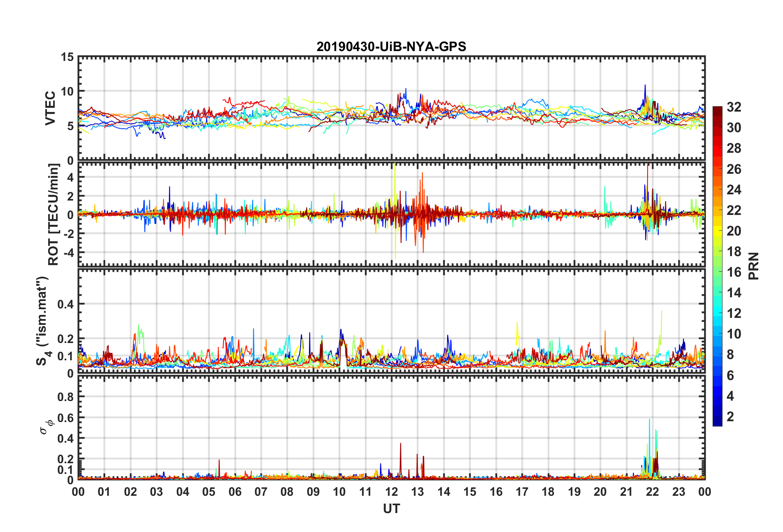Click sigma phi axis tick 0.6

point(66,418)
